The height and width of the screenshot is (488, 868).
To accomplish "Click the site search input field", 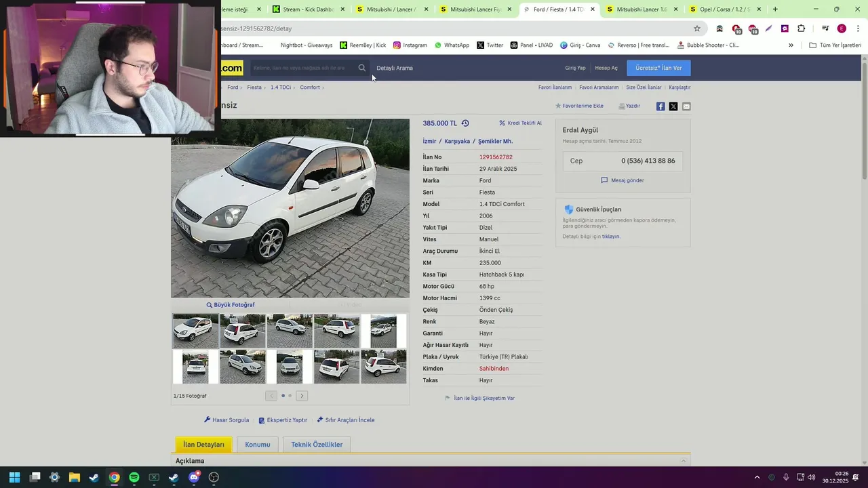I will click(302, 68).
